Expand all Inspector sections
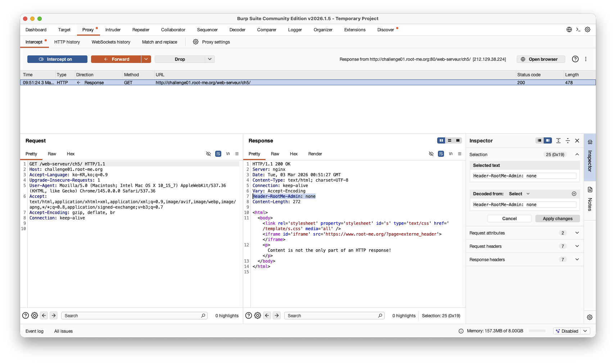This screenshot has width=616, height=364. 558,141
